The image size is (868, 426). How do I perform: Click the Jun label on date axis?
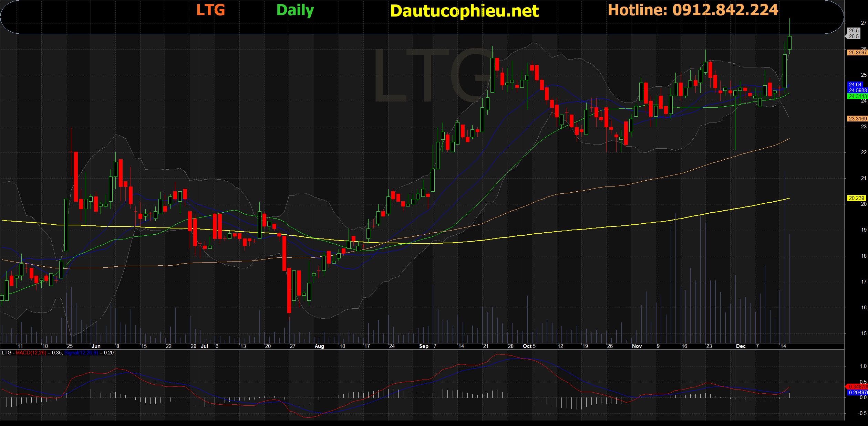tap(96, 346)
